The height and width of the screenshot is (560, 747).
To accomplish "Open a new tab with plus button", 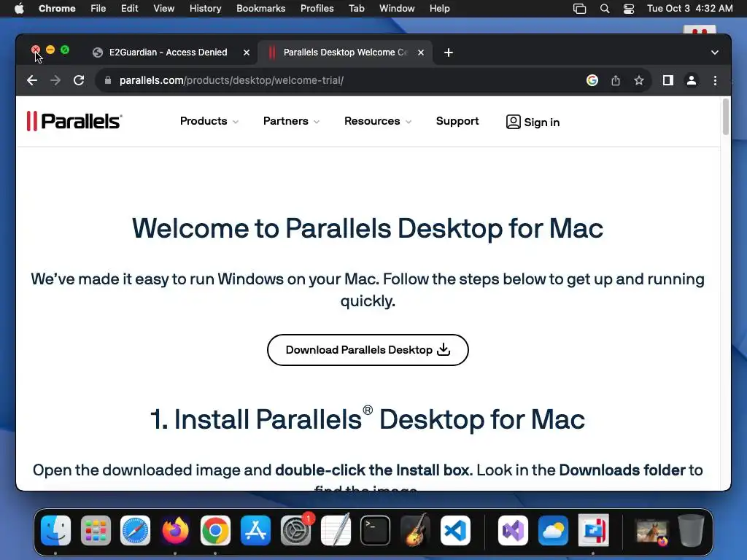I will pos(449,52).
